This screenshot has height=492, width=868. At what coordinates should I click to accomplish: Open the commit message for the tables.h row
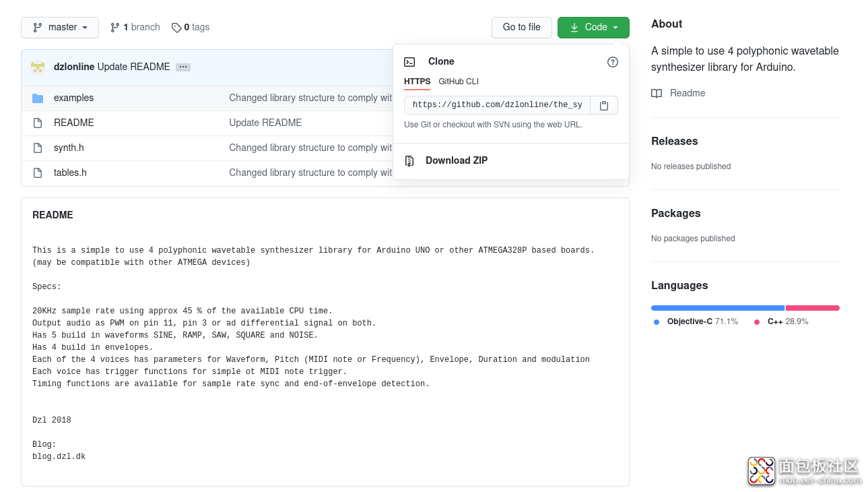click(310, 173)
